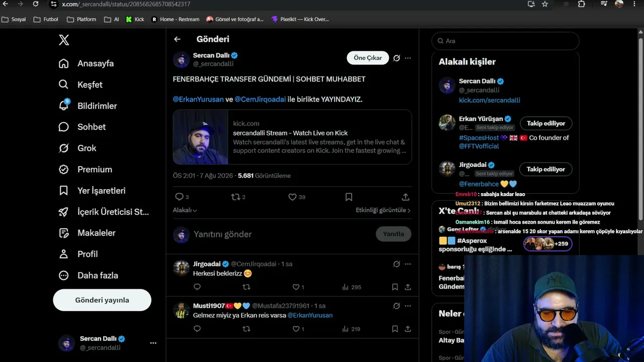Expand the Daha fazla sidebar menu
The width and height of the screenshot is (644, 362).
88,276
